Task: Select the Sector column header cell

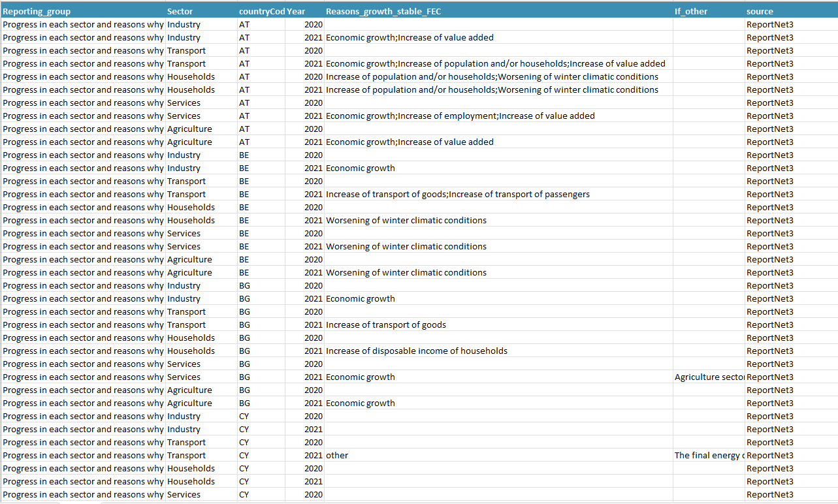Action: [x=201, y=11]
